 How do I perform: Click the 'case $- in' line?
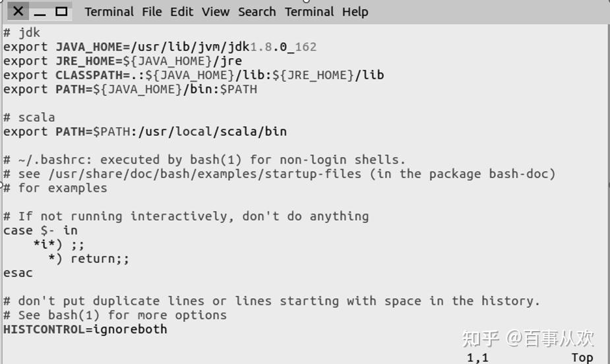[40, 231]
